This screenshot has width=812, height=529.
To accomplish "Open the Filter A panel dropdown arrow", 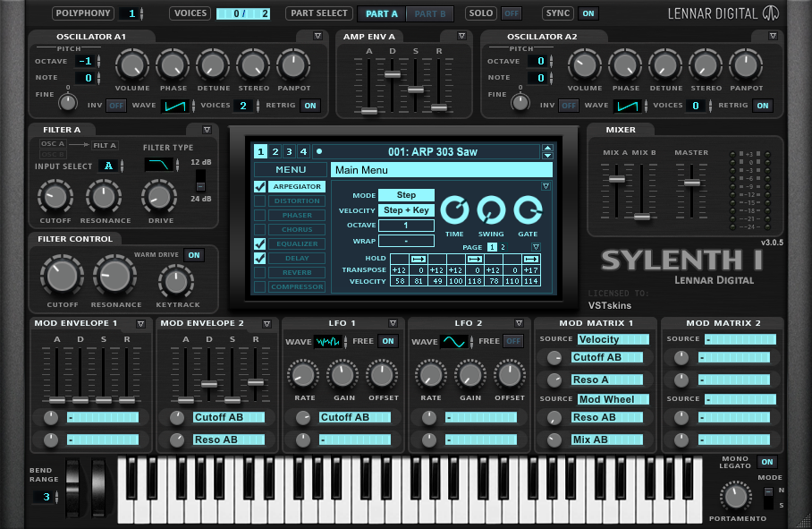I will 207,130.
